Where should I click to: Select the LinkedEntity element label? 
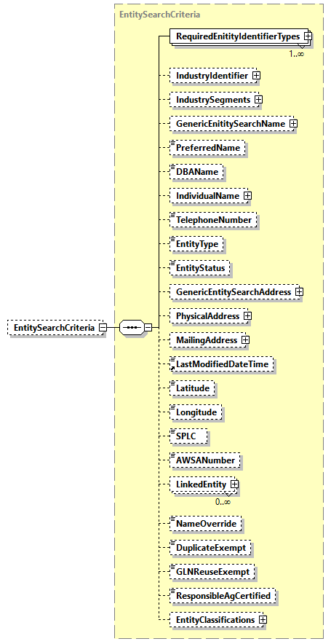(x=201, y=484)
